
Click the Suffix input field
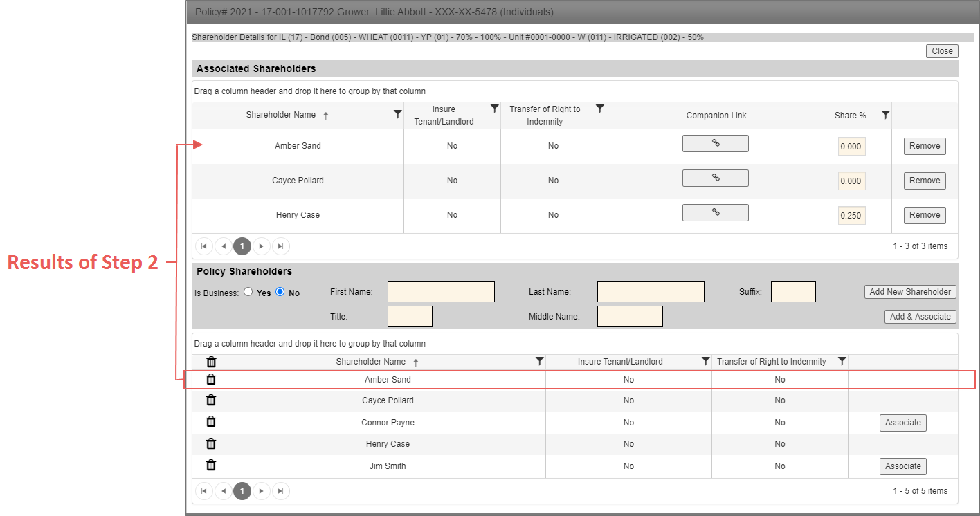coord(793,292)
